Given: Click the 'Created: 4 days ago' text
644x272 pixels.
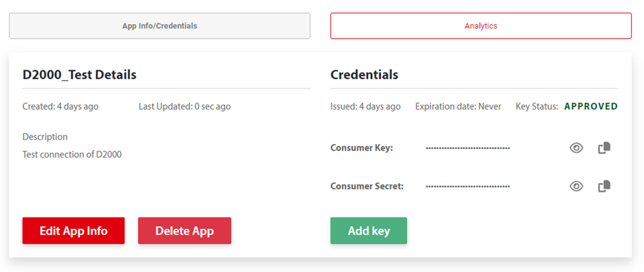Looking at the screenshot, I should coord(61,106).
